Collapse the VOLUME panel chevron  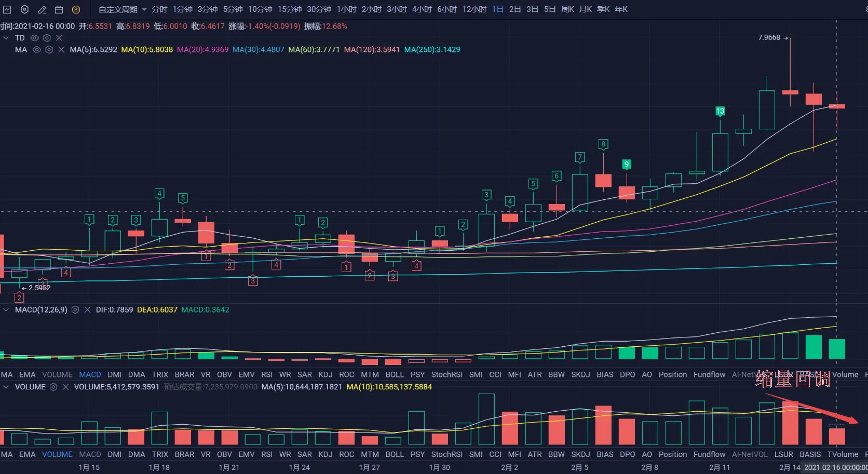6,387
